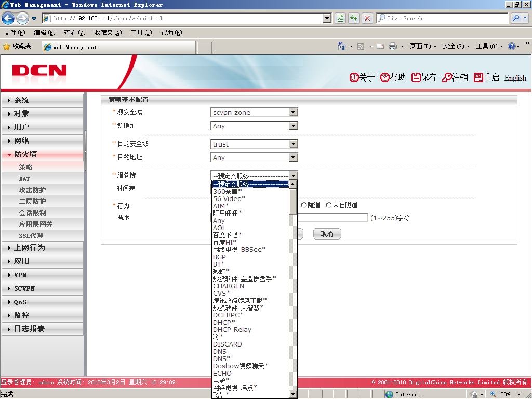Screen dimensions: 532x399
Task: Click the Live Search magnifier button
Action: [x=516, y=18]
